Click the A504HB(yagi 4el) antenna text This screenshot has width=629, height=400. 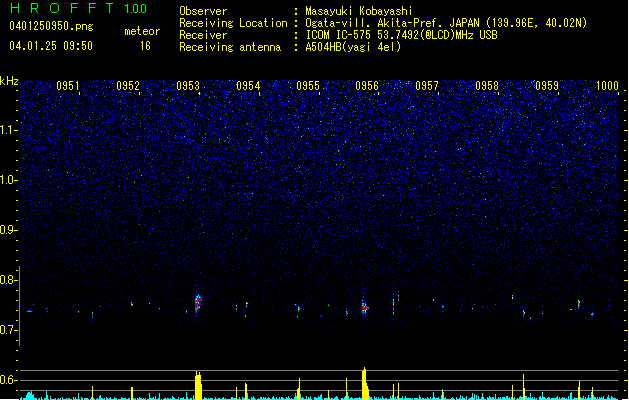tap(353, 47)
